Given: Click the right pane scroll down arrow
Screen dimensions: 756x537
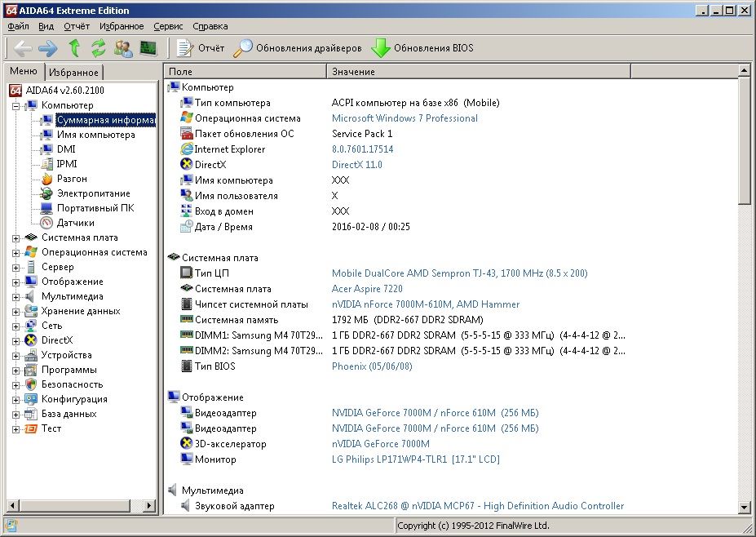Looking at the screenshot, I should coord(745,508).
